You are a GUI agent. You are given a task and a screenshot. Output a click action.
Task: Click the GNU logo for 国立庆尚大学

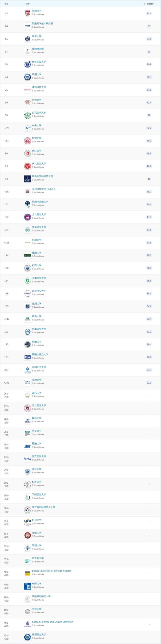tap(27, 459)
